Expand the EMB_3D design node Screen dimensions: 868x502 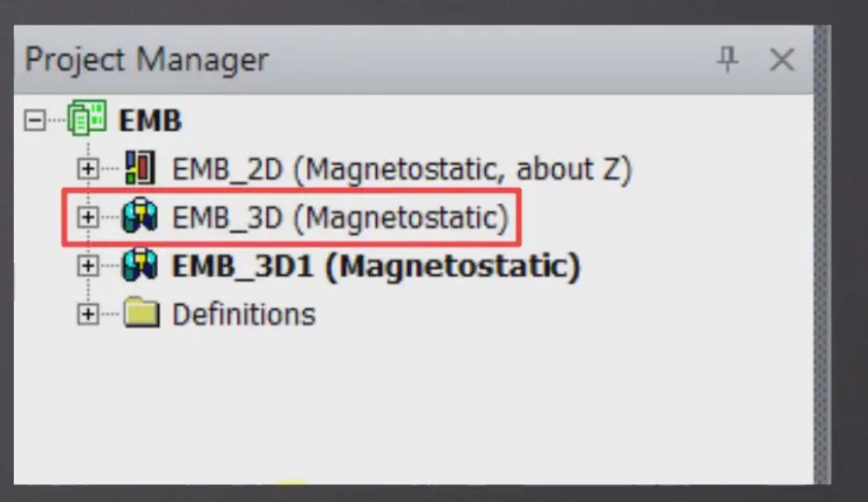tap(88, 216)
